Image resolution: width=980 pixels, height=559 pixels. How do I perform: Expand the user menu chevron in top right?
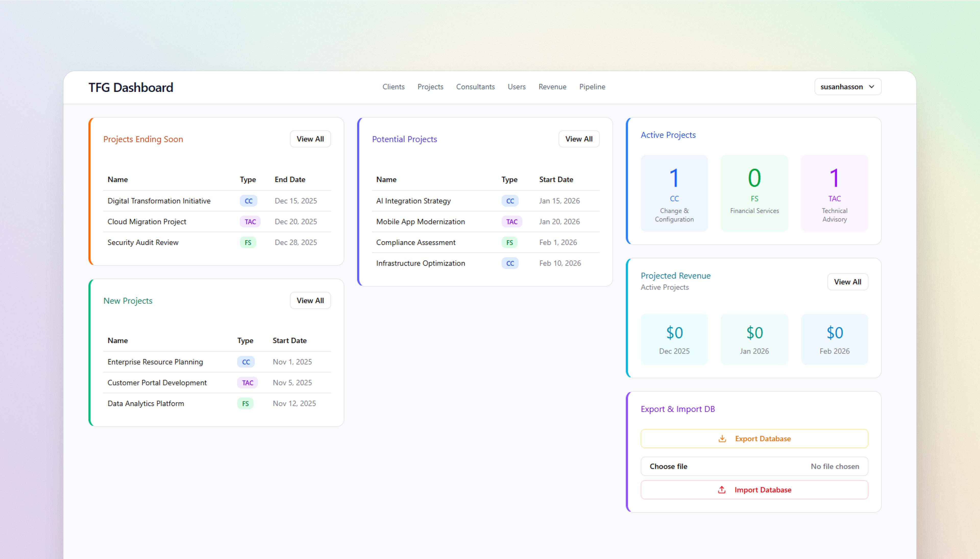(871, 86)
